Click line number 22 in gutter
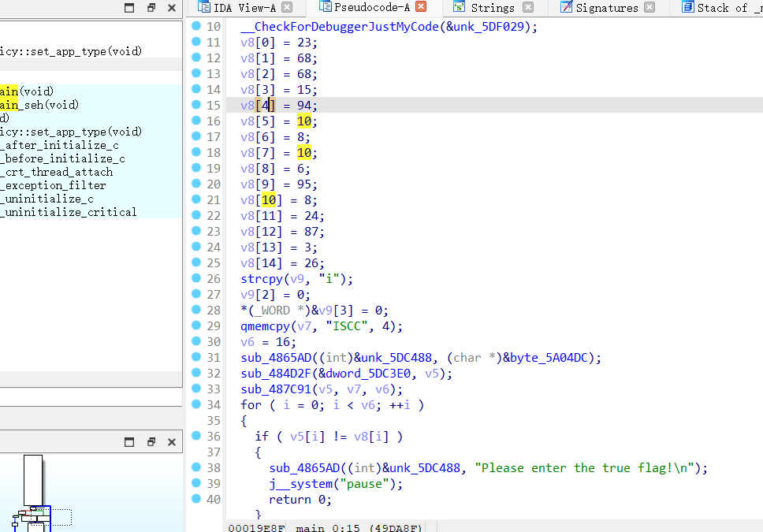Screen dimensions: 763x532 click(x=213, y=216)
